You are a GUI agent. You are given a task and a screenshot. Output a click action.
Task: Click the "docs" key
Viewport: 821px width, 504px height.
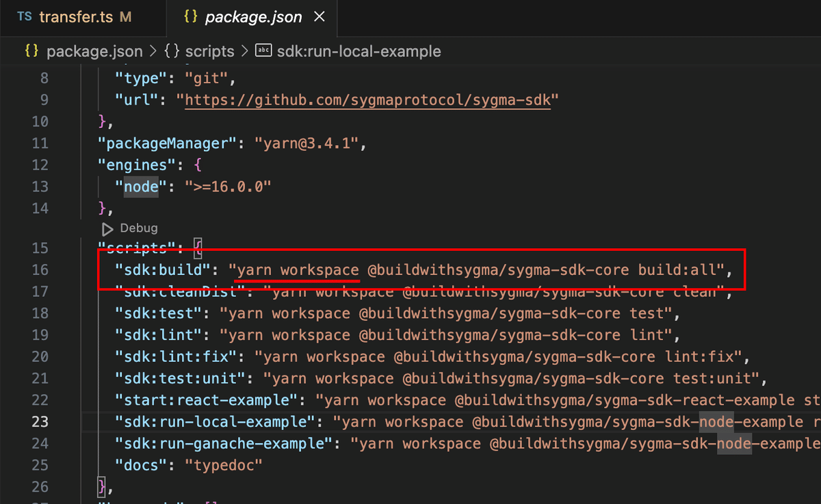click(x=141, y=465)
